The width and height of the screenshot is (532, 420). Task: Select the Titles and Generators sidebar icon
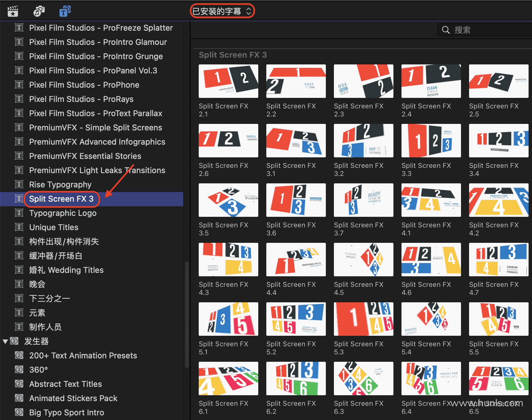pyautogui.click(x=65, y=11)
